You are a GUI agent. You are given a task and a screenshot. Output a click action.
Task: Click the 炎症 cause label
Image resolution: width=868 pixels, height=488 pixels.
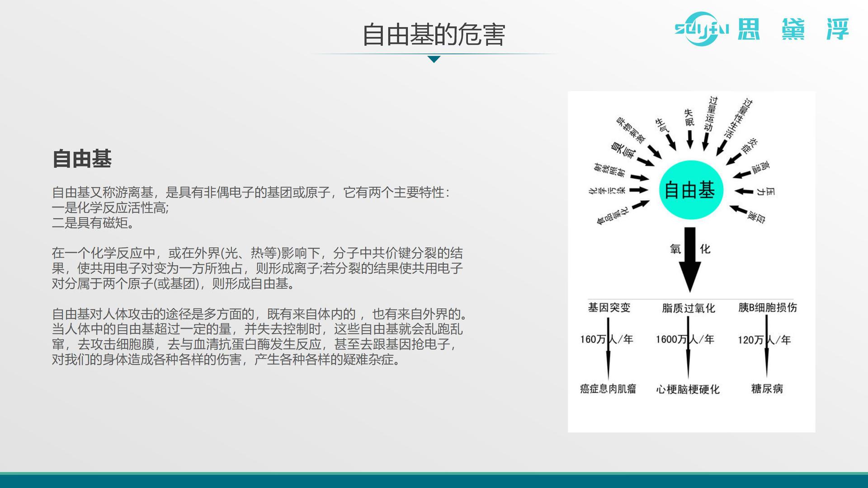750,145
